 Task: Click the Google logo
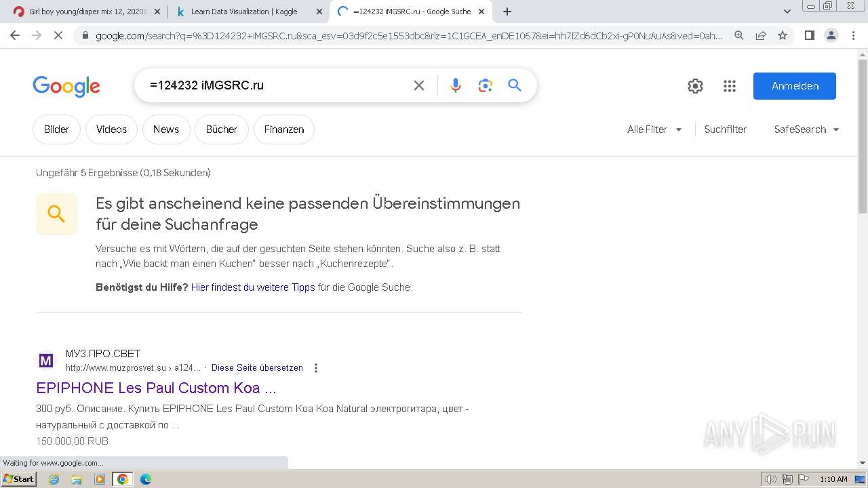(x=66, y=87)
